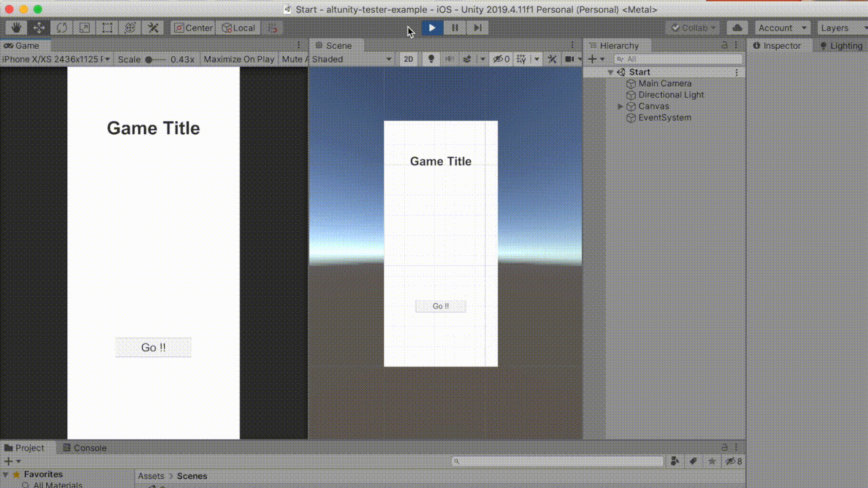868x488 pixels.
Task: Select the Move tool
Action: coord(39,28)
